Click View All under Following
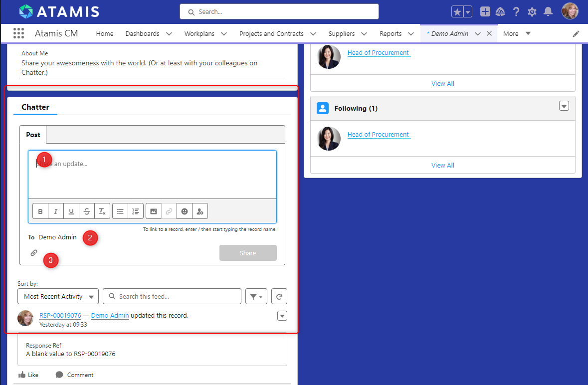This screenshot has height=385, width=588. [x=442, y=166]
